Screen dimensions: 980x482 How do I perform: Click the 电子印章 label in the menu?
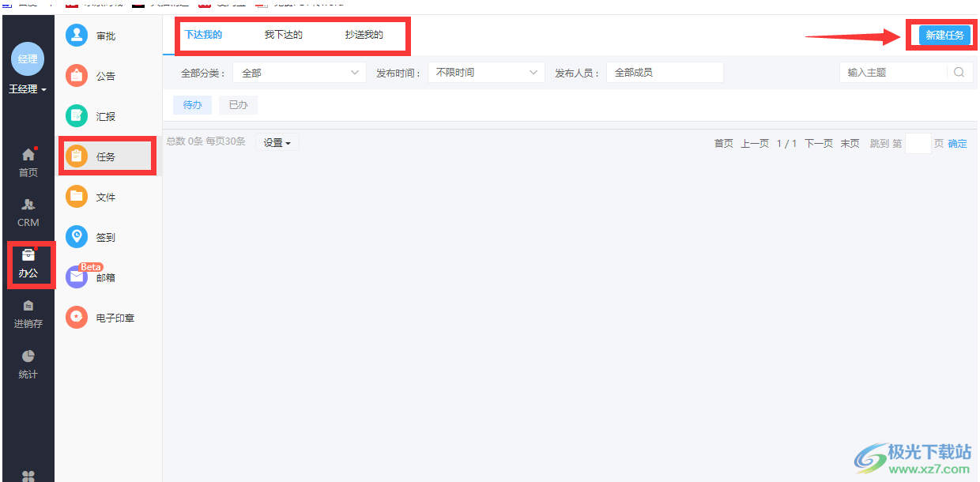[115, 318]
